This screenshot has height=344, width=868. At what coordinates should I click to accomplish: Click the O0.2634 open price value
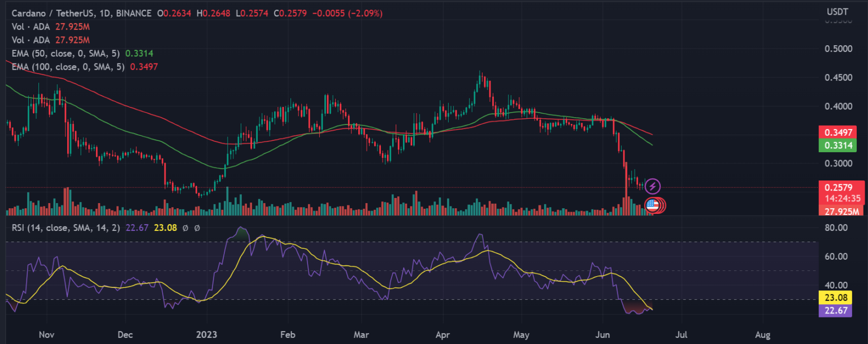pos(175,13)
